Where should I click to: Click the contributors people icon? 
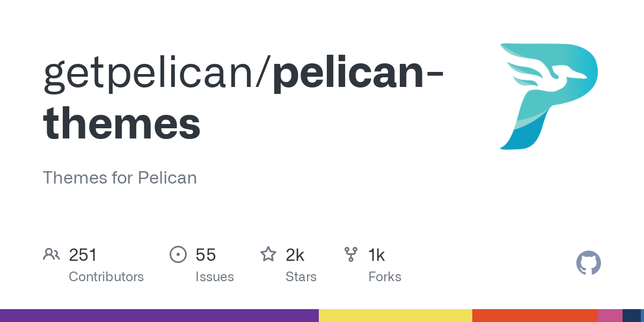point(51,254)
